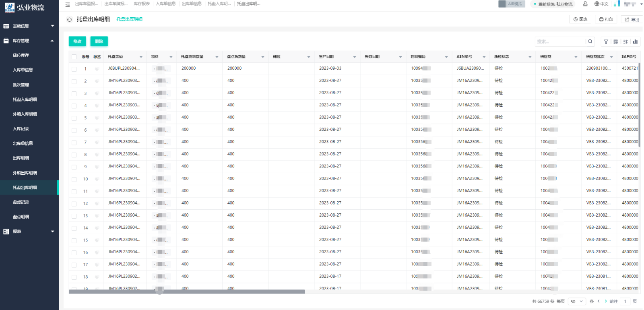This screenshot has width=644, height=310.
Task: Click the vertical table scrollbar
Action: tap(640, 105)
